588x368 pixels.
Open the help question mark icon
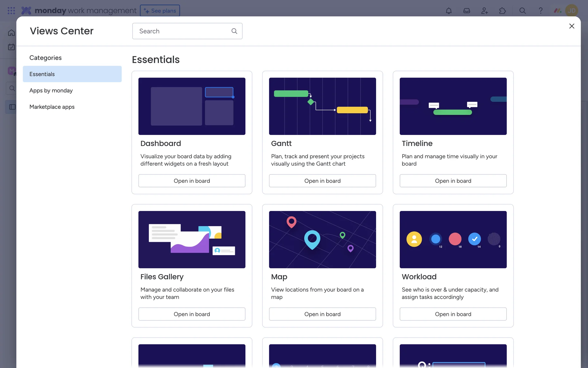[541, 11]
